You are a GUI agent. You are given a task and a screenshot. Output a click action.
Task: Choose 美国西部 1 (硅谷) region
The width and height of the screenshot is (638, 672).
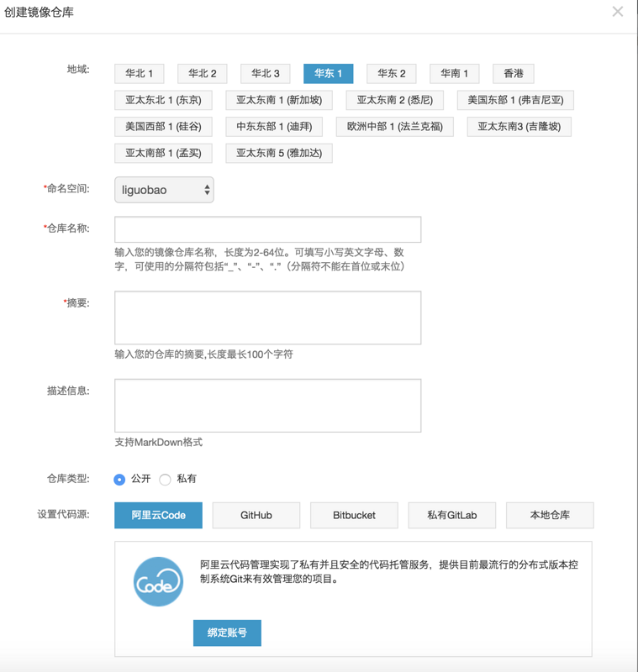(163, 127)
